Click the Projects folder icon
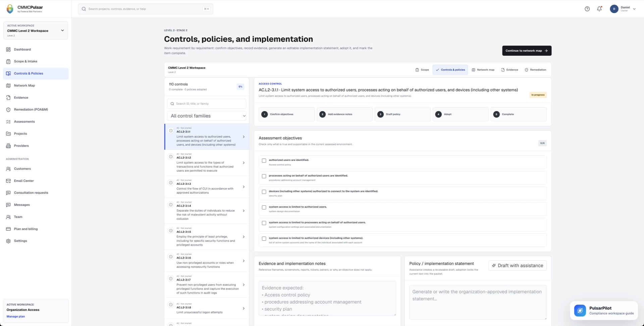 click(8, 134)
